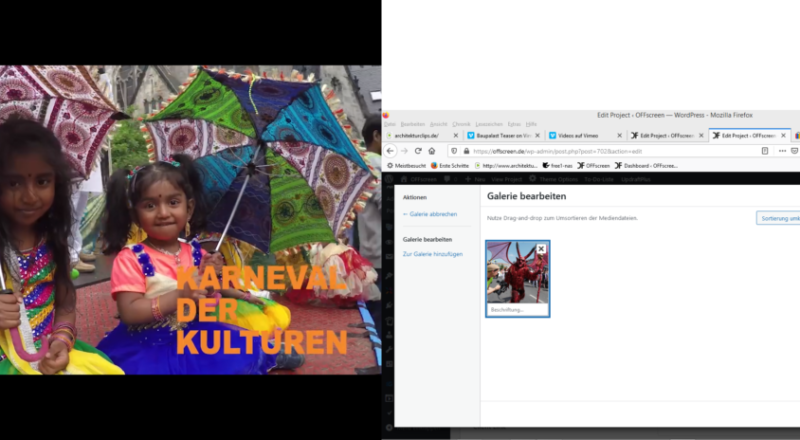Screen dimensions: 800x440
Task: Click the Beschriftung caption field
Action: click(517, 310)
